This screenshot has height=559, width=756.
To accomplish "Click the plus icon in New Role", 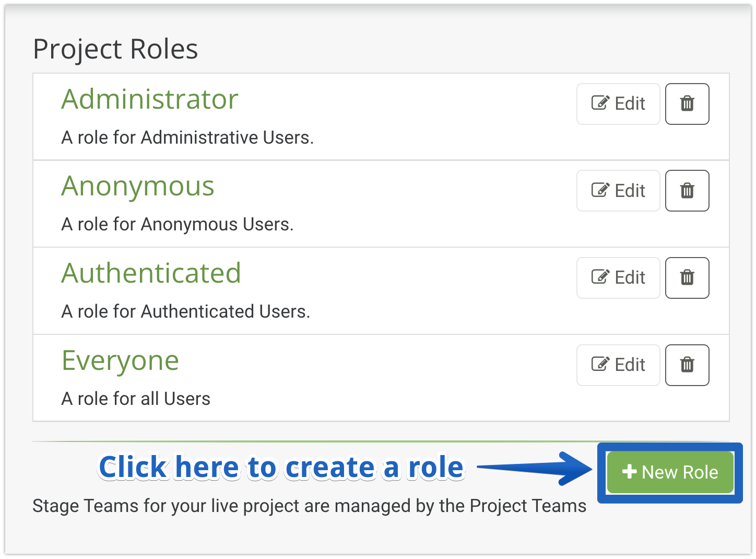I will (x=629, y=472).
